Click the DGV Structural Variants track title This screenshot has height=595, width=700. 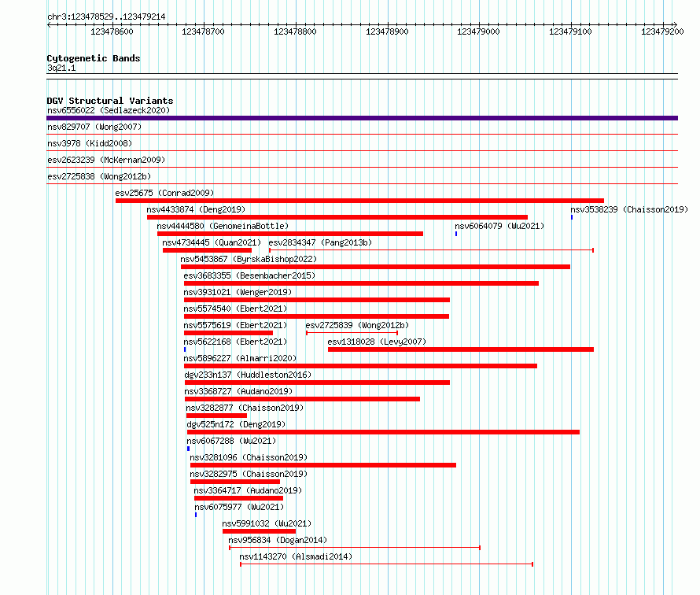point(110,101)
